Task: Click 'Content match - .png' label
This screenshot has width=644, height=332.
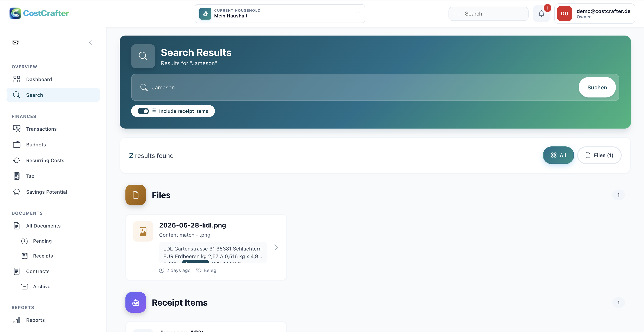Action: pos(185,235)
